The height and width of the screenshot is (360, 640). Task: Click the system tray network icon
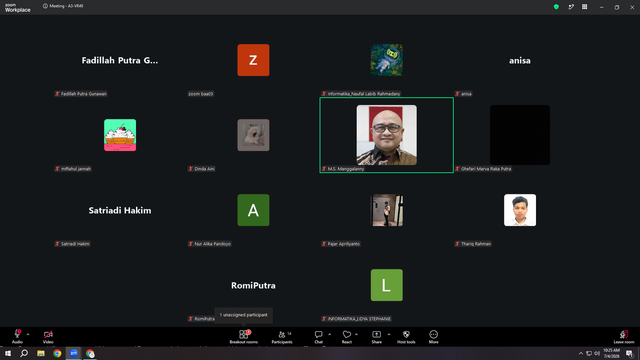pyautogui.click(x=589, y=353)
